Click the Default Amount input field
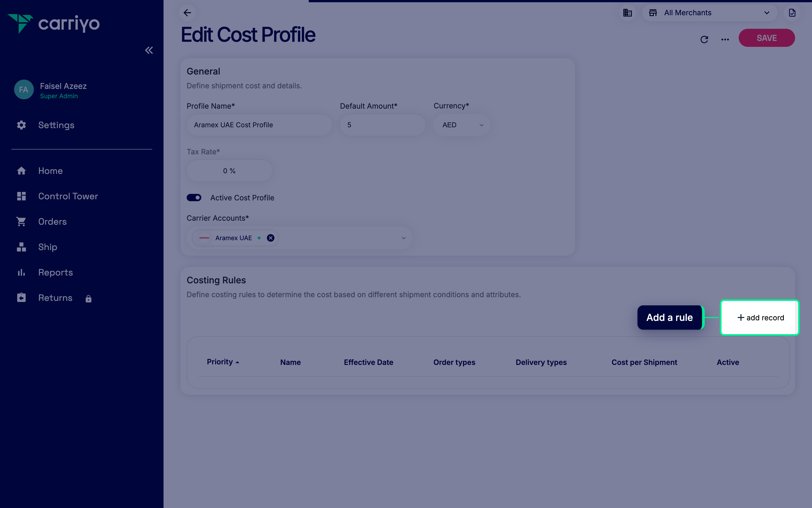 (x=383, y=125)
